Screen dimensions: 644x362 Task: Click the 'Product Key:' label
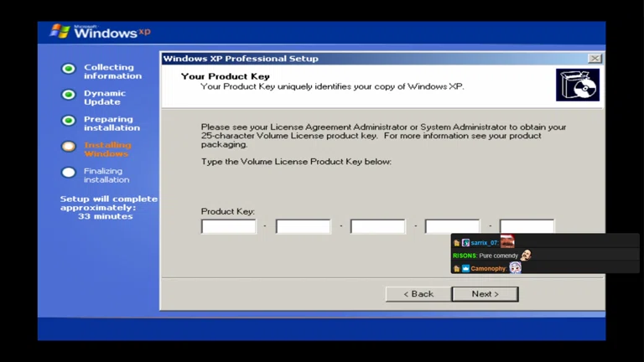228,211
